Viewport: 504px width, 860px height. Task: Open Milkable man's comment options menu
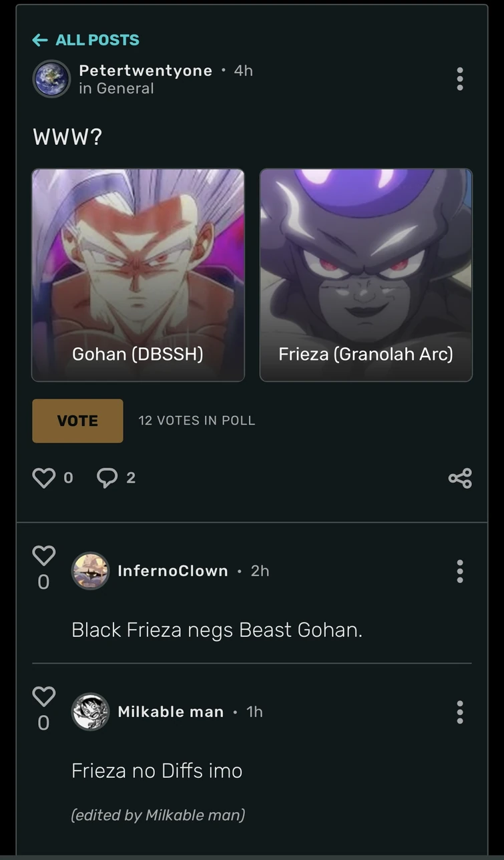pyautogui.click(x=460, y=712)
